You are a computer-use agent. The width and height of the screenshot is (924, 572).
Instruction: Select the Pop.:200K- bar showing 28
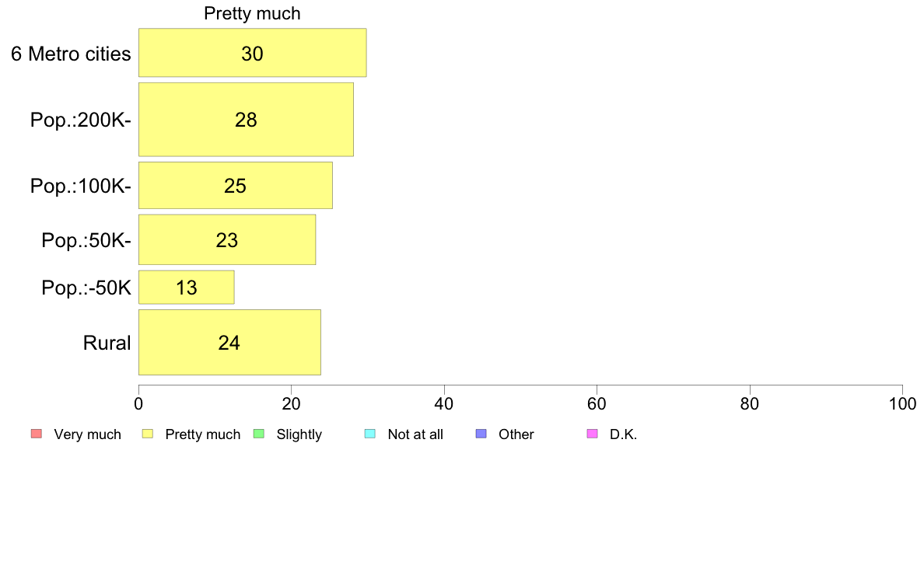click(x=246, y=120)
